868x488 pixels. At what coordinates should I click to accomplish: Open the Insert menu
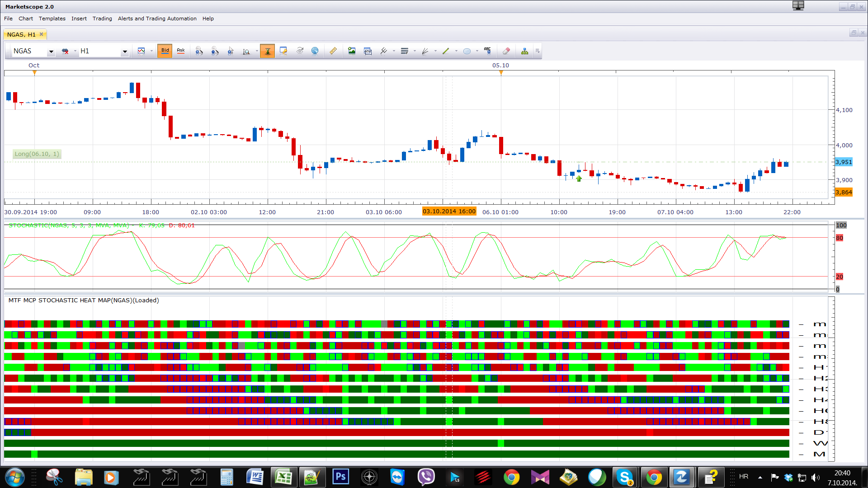click(x=79, y=19)
